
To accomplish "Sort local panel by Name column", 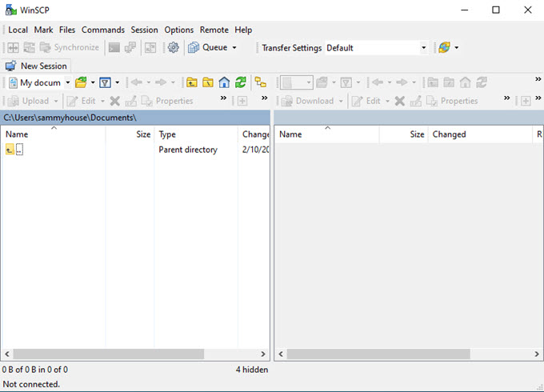I will [53, 134].
